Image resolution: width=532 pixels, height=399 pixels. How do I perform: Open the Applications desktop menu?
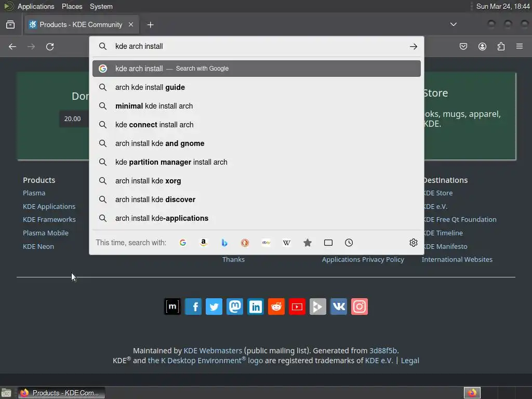(36, 6)
